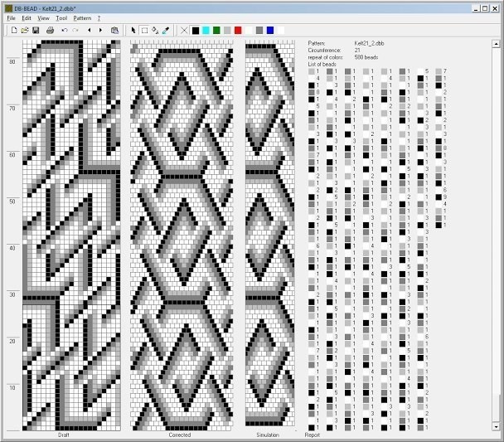Print the pattern using the printer icon
Viewport: 504px width, 442px height.
click(50, 30)
